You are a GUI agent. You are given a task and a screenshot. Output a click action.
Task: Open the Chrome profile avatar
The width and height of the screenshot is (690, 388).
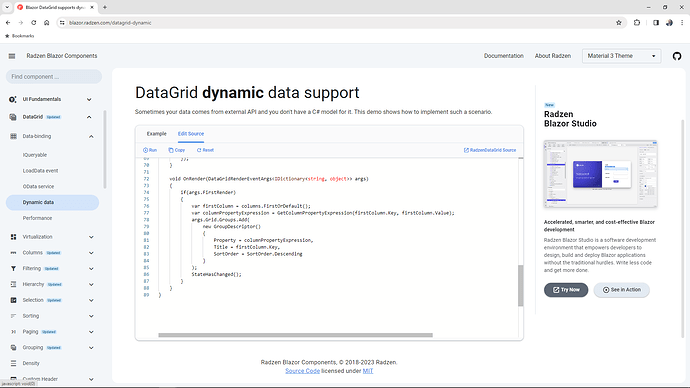point(669,23)
